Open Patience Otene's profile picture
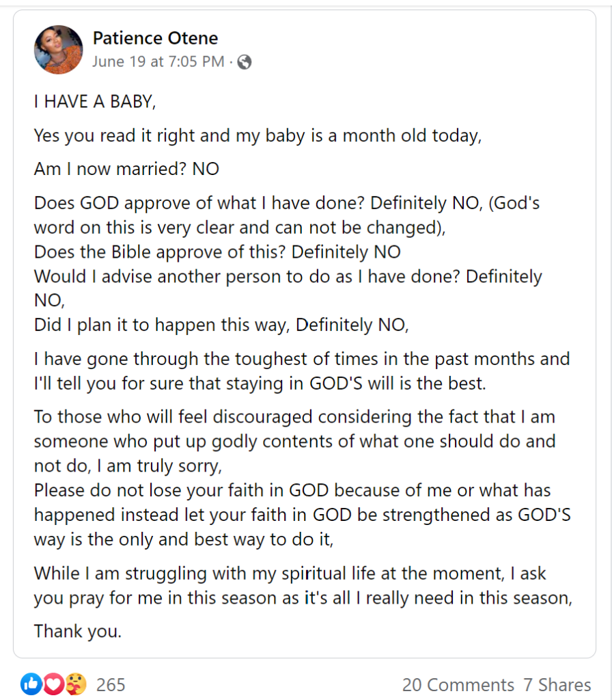 click(59, 49)
